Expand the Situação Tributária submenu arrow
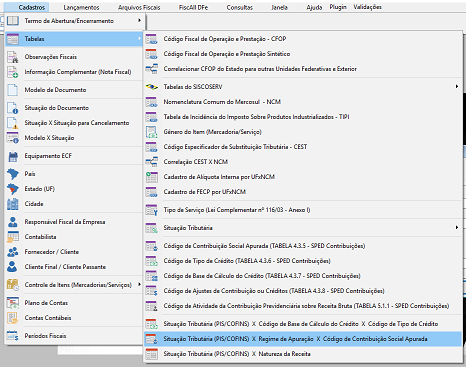 (457, 228)
